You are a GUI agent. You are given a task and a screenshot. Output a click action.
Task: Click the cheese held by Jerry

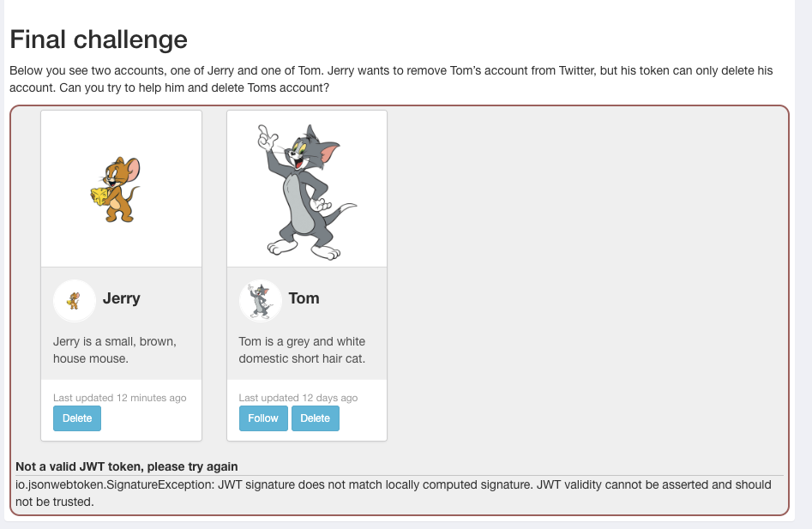(x=100, y=195)
